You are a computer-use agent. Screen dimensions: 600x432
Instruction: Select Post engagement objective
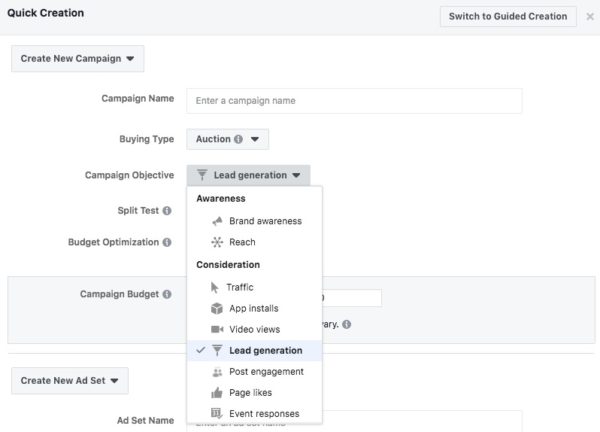pyautogui.click(x=254, y=372)
